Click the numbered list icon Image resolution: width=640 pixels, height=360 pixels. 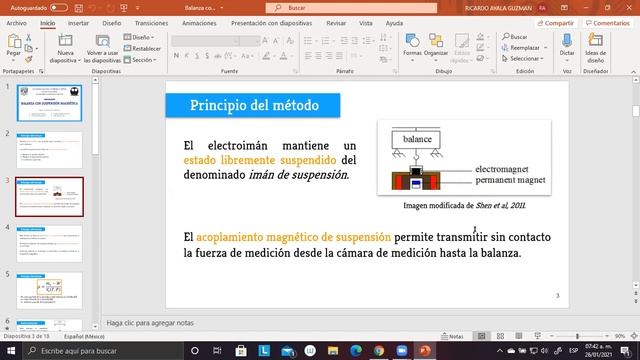[325, 41]
